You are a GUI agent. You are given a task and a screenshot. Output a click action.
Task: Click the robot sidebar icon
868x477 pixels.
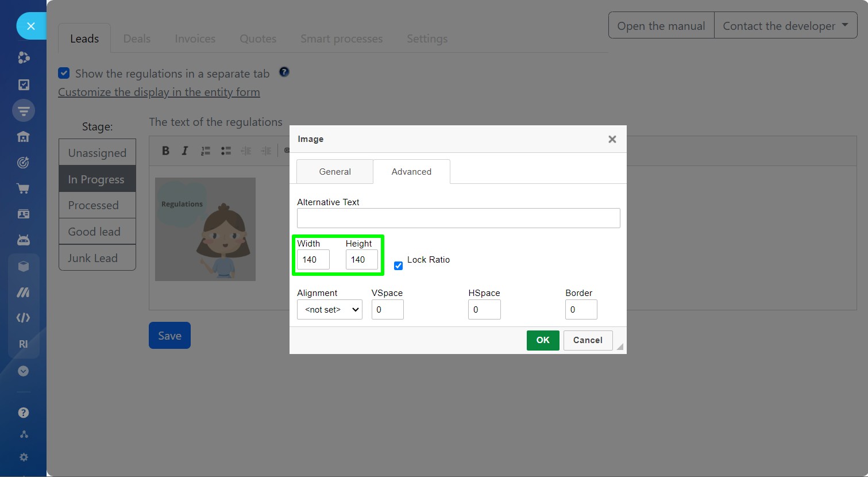point(24,240)
